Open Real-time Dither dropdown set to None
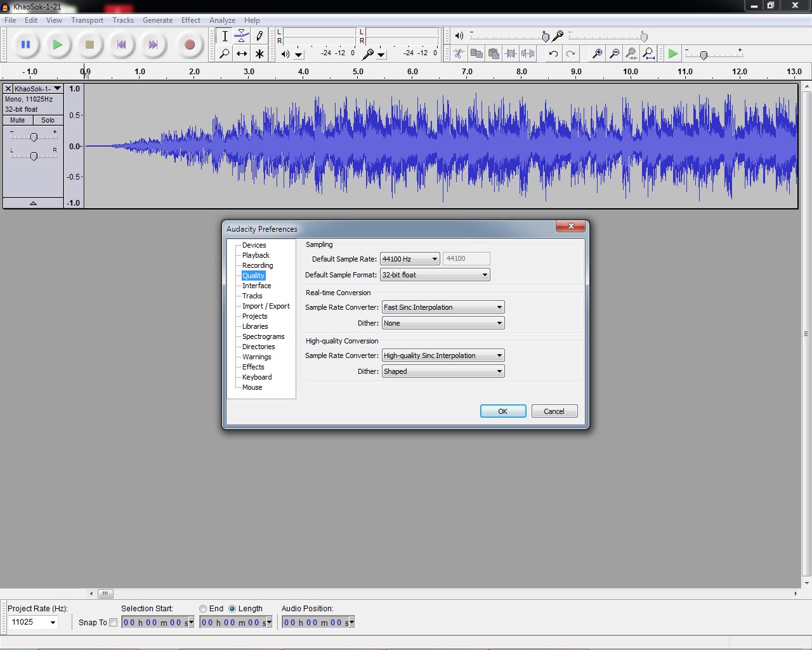 tap(443, 323)
